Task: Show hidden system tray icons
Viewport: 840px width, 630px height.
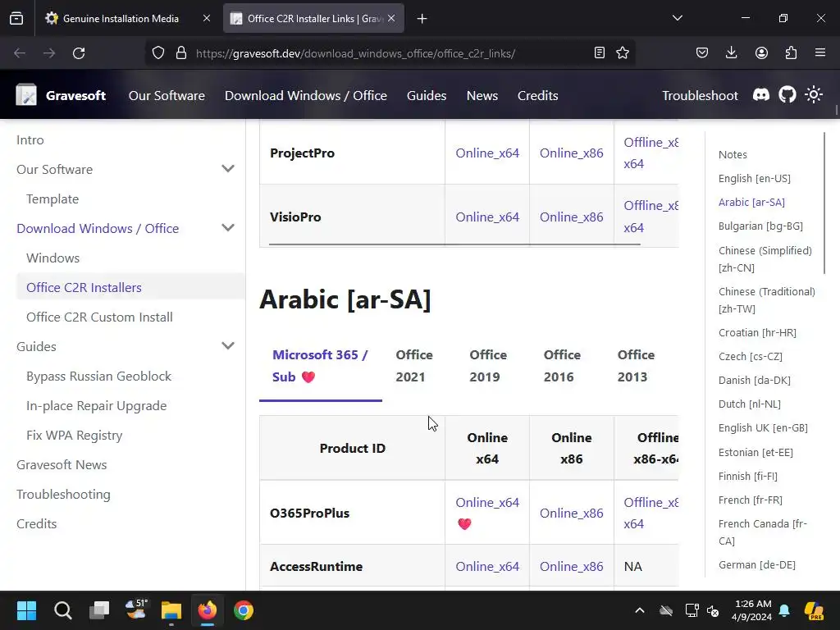Action: [640, 610]
